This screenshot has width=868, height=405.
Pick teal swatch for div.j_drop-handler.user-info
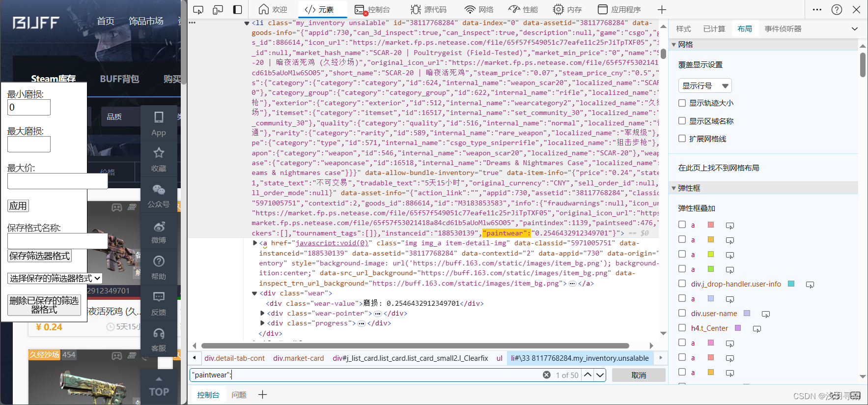pos(791,284)
